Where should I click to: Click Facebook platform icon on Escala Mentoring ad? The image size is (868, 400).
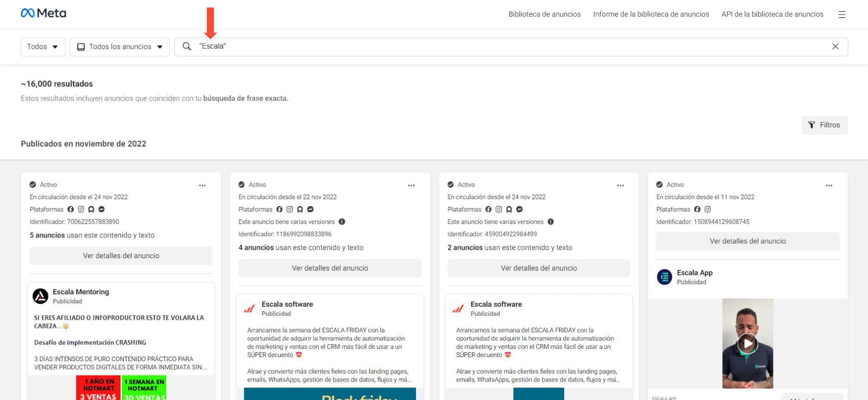click(71, 209)
